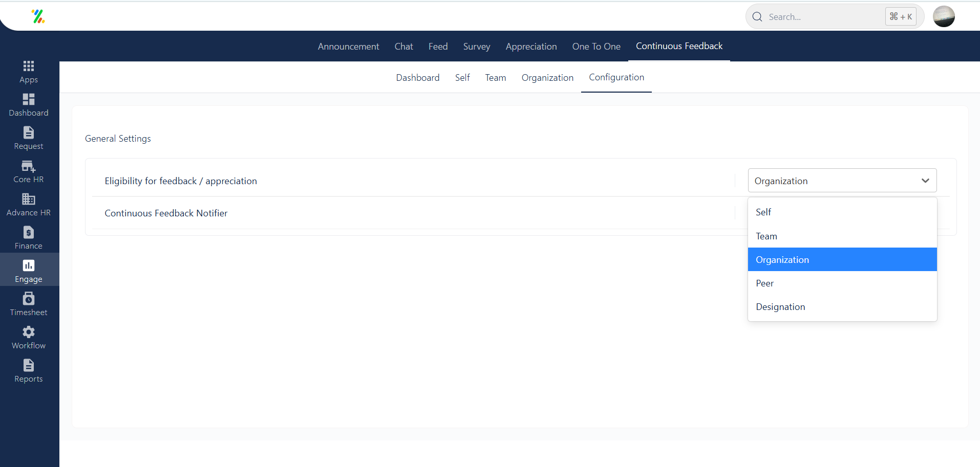Choose Team from the dropdown list
This screenshot has width=980, height=467.
pos(842,236)
